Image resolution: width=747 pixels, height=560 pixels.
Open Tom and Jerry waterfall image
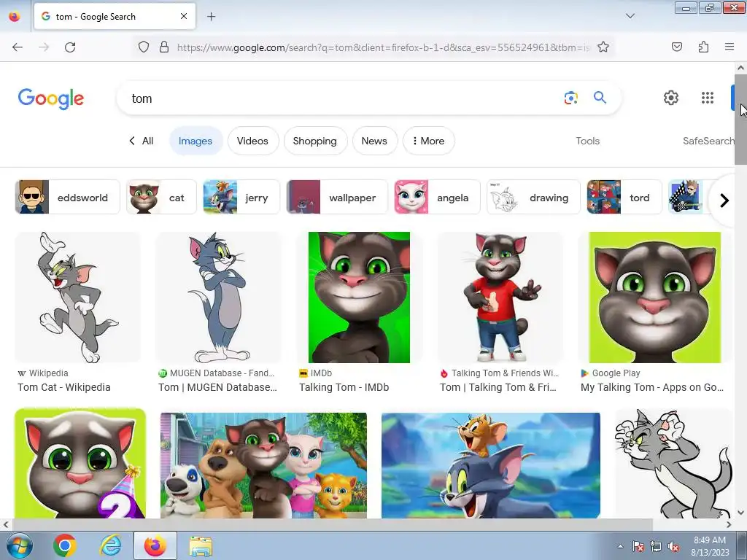[x=491, y=465]
